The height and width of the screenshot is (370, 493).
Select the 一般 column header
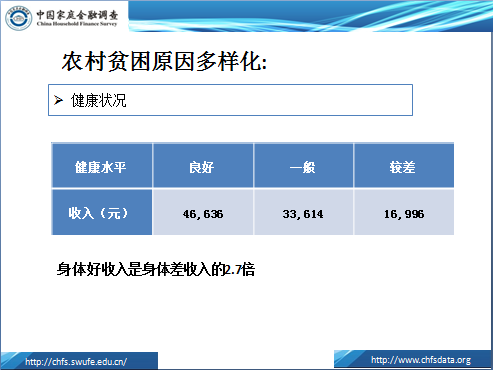(303, 166)
